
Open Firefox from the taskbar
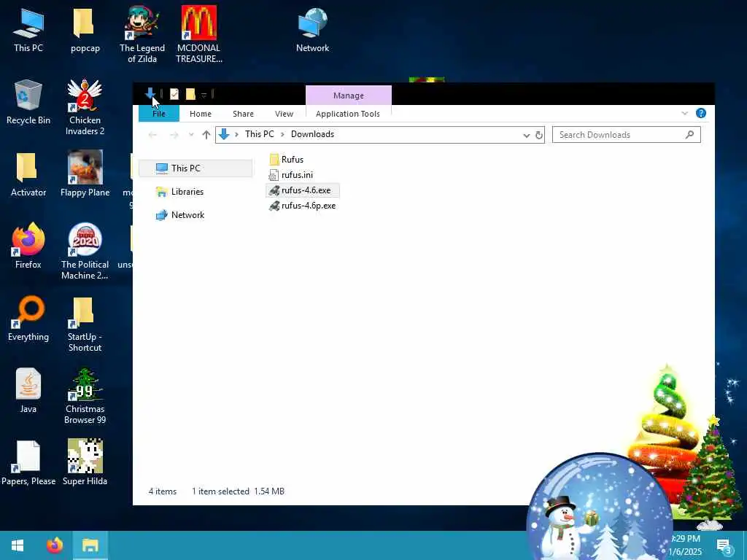54,545
